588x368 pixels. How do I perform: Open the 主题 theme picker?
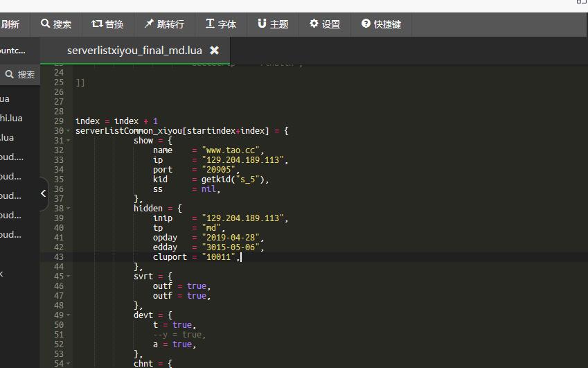coord(262,24)
